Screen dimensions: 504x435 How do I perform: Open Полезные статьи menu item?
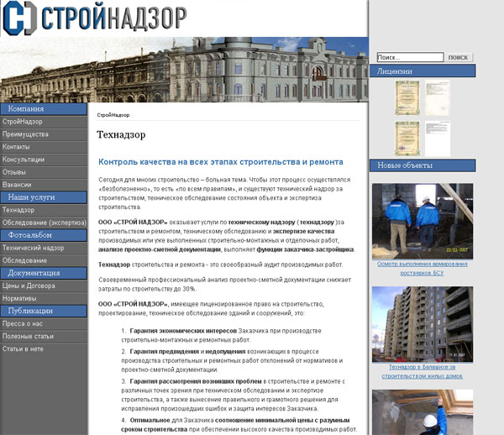coord(28,337)
